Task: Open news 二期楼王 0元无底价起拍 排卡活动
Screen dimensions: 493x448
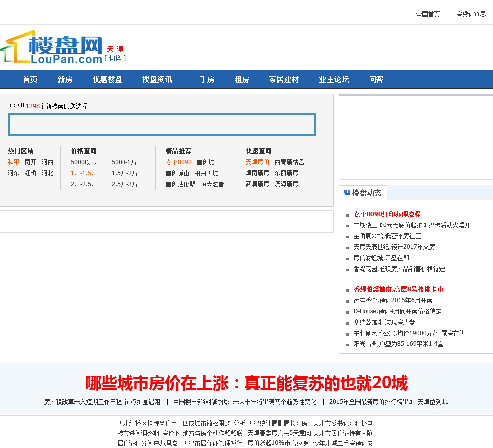Action: click(411, 225)
